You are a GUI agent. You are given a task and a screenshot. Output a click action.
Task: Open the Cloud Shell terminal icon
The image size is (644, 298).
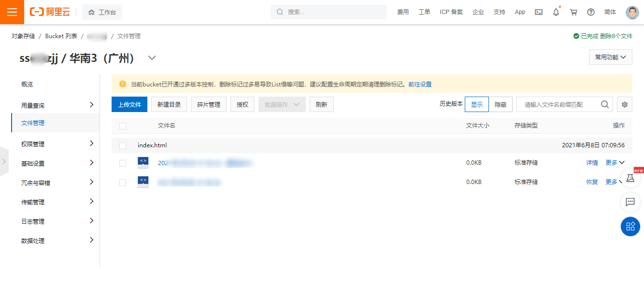(539, 12)
